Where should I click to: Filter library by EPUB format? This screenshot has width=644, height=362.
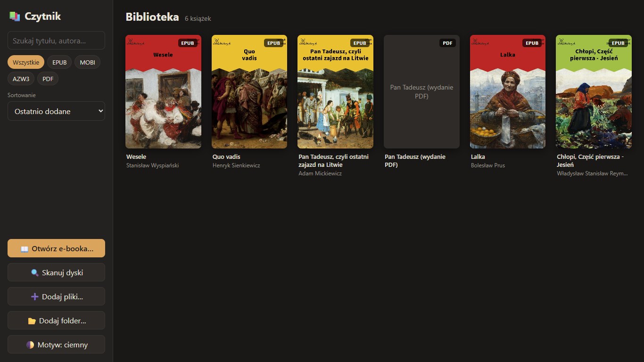59,62
